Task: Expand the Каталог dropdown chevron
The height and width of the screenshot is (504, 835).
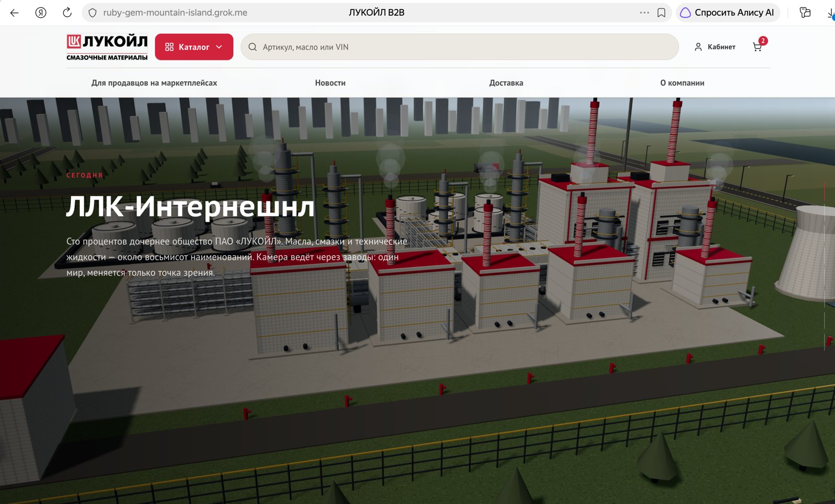Action: [x=219, y=47]
